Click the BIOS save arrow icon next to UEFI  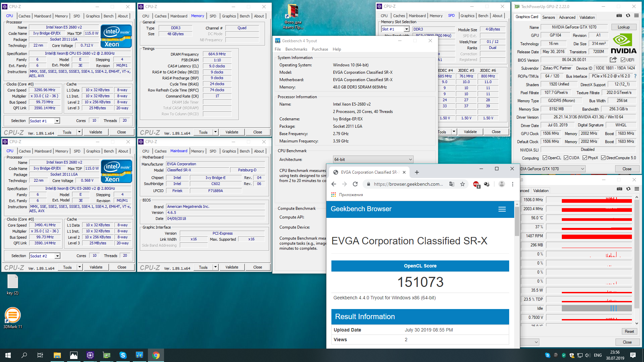pyautogui.click(x=613, y=60)
